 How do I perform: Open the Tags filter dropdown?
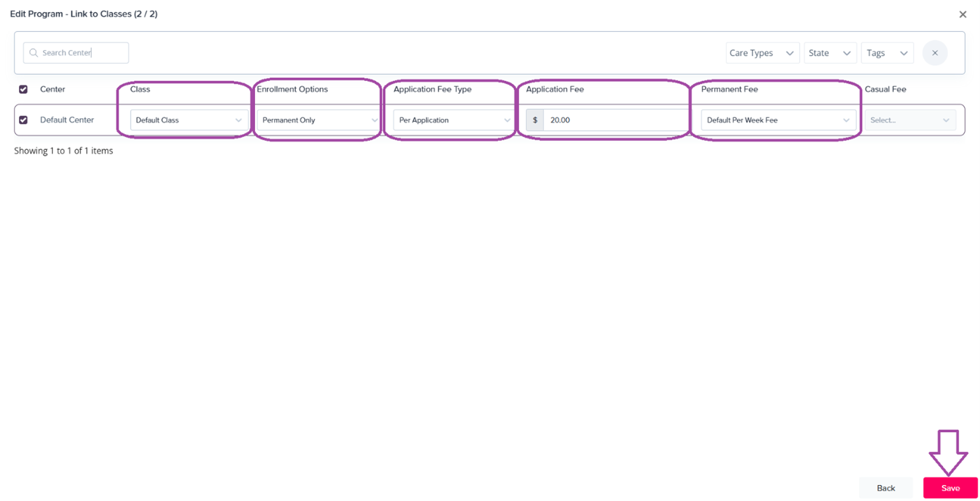click(887, 52)
